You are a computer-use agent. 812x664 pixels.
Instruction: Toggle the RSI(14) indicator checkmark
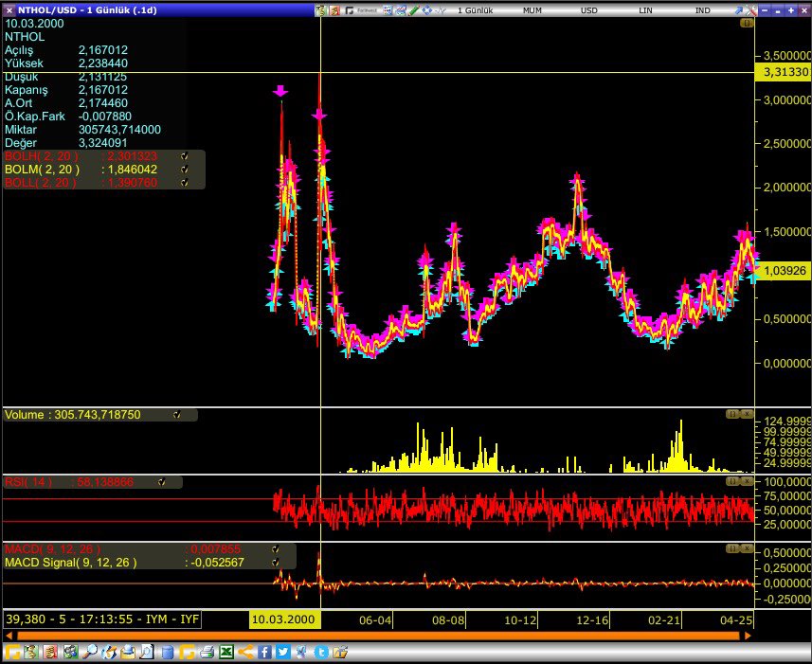click(162, 482)
